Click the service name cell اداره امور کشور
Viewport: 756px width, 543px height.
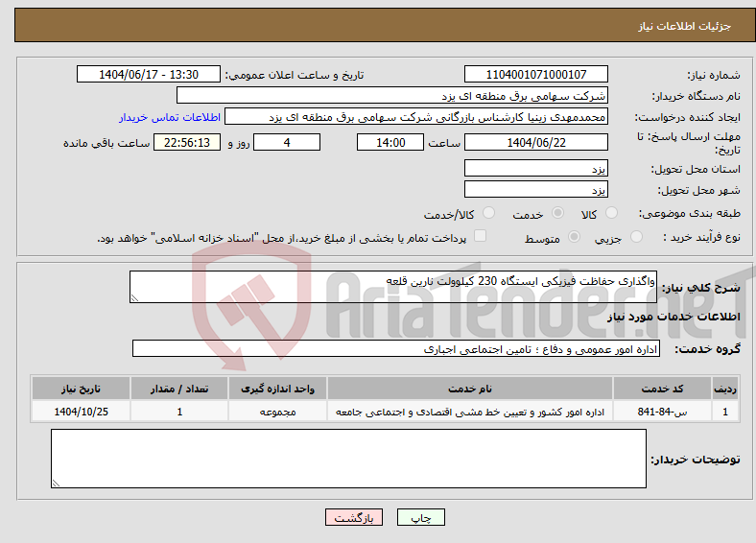pos(469,412)
